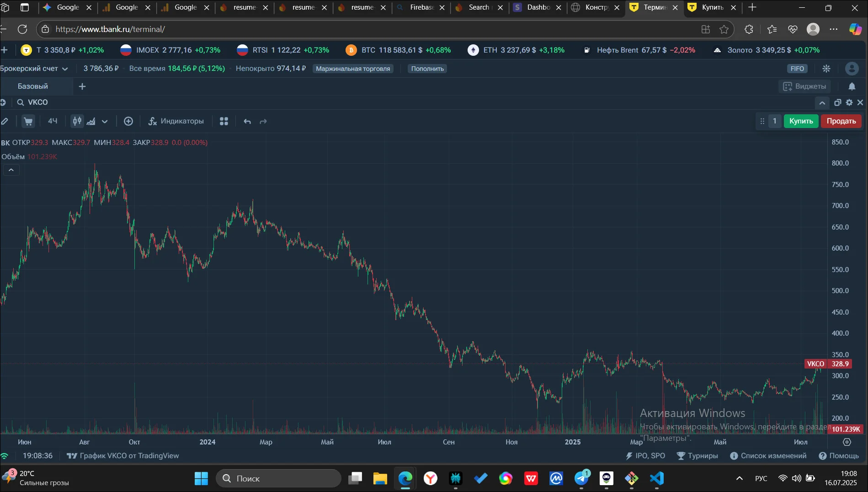
Task: Undo the last chart action
Action: click(x=247, y=121)
